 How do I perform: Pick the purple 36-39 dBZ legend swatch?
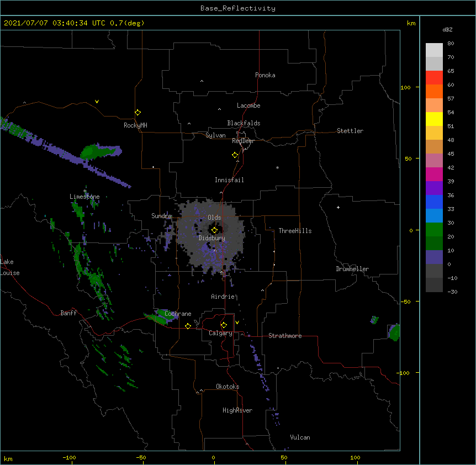tap(434, 188)
